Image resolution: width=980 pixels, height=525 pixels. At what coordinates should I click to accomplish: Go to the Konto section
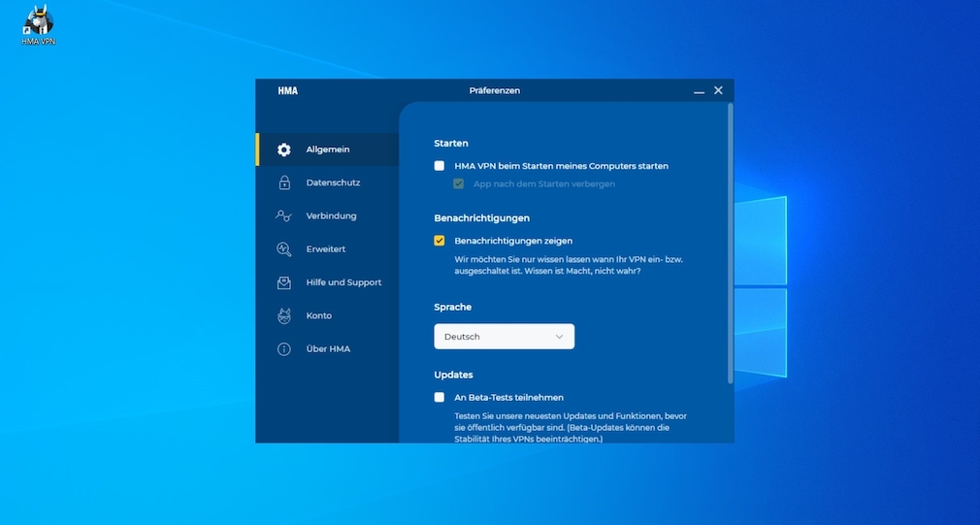[318, 315]
